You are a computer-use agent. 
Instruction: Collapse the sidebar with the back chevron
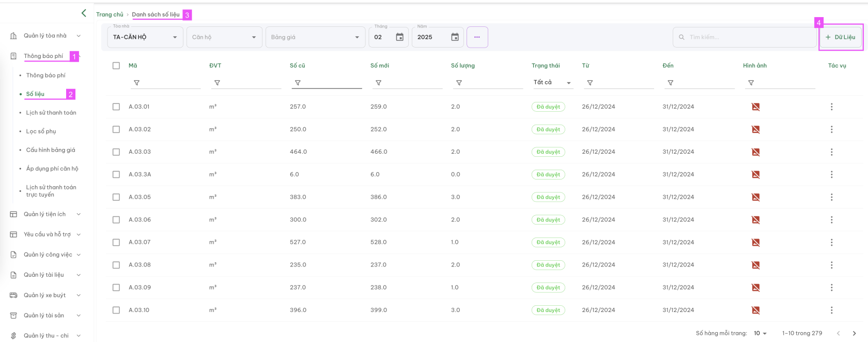[x=84, y=13]
